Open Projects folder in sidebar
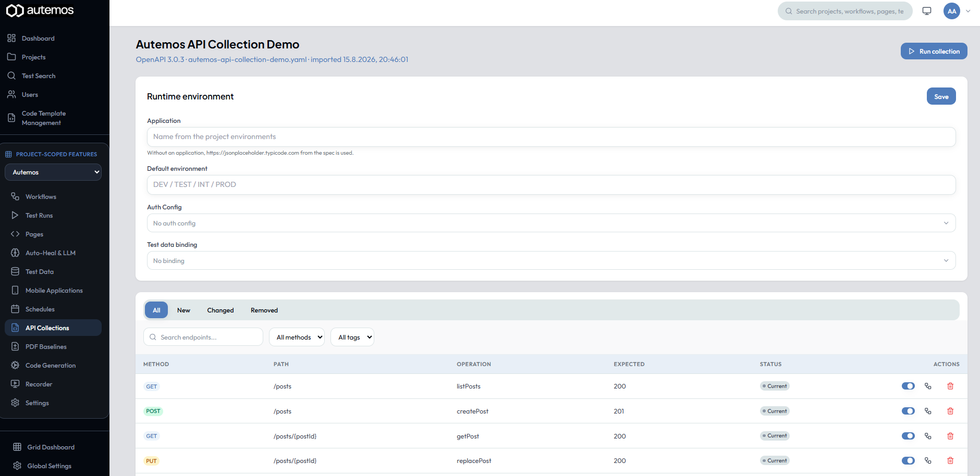Image resolution: width=980 pixels, height=476 pixels. [33, 57]
